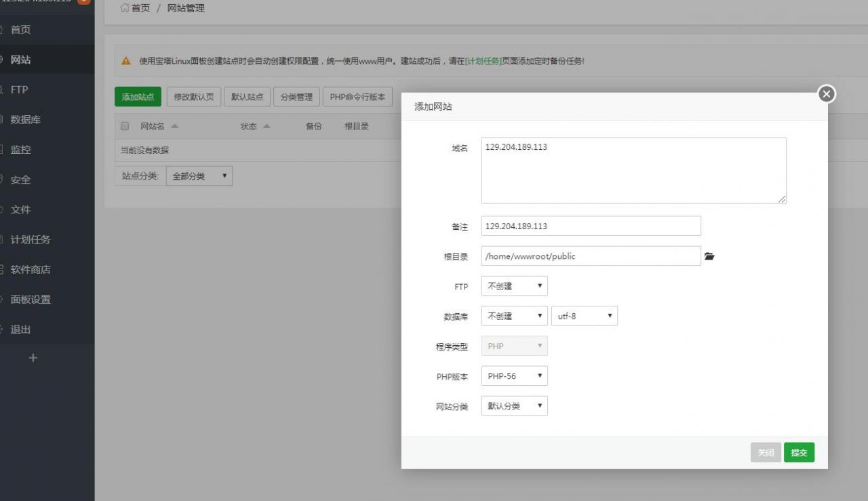This screenshot has width=868, height=501.
Task: Click the warning triangle icon in the notice
Action: point(125,61)
